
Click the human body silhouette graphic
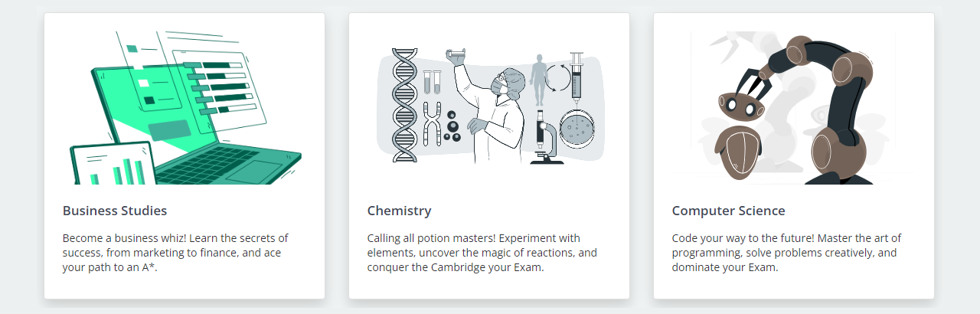tap(540, 79)
